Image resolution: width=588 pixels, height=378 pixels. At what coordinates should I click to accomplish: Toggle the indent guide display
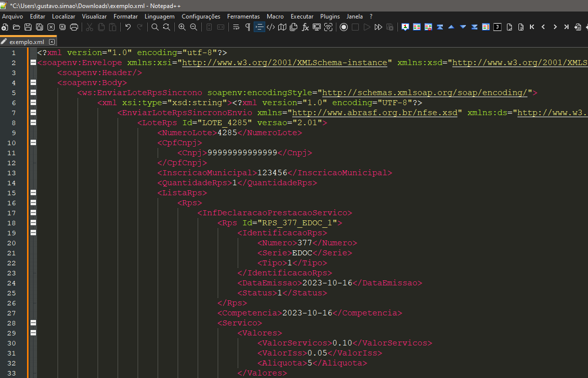259,27
